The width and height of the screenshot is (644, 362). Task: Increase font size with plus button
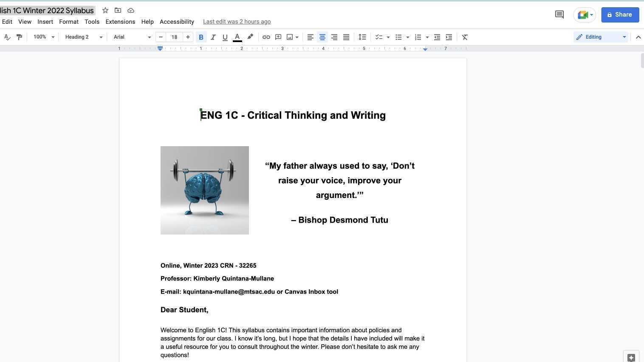pyautogui.click(x=188, y=37)
